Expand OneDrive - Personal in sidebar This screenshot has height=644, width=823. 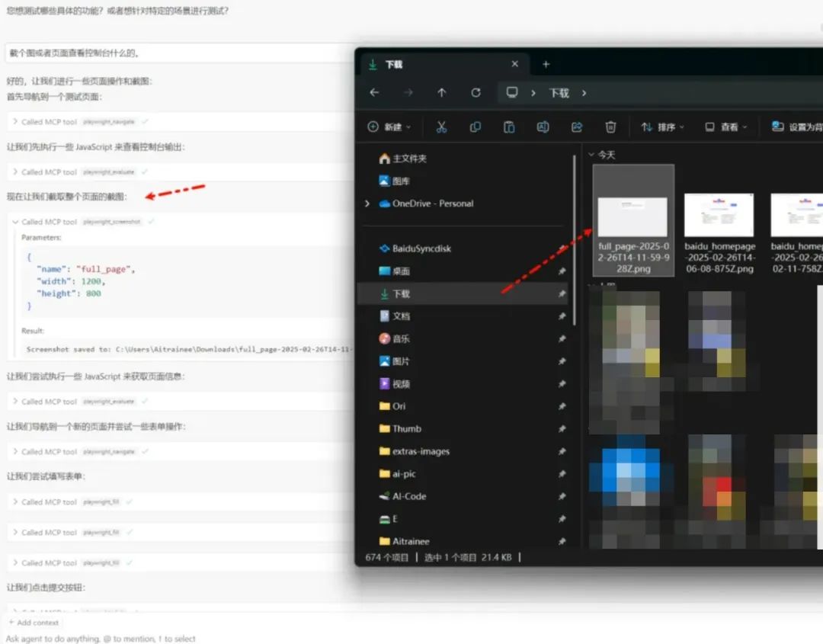click(367, 203)
